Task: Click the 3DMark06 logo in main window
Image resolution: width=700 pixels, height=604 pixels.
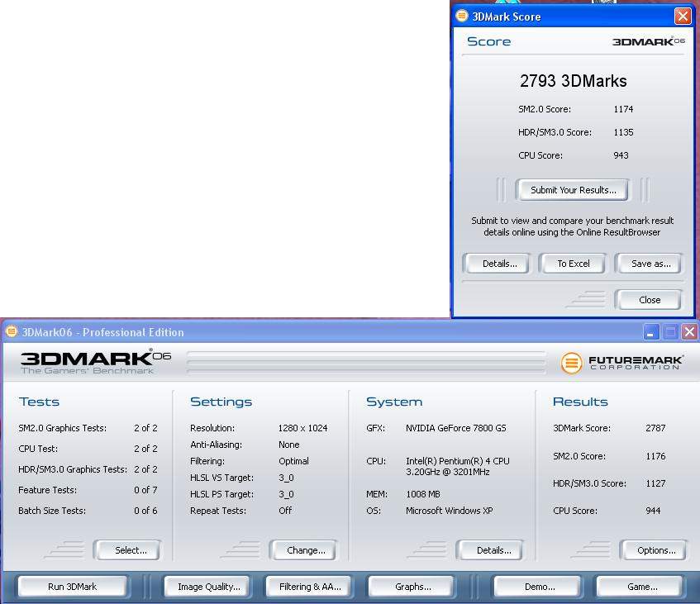Action: pos(96,362)
